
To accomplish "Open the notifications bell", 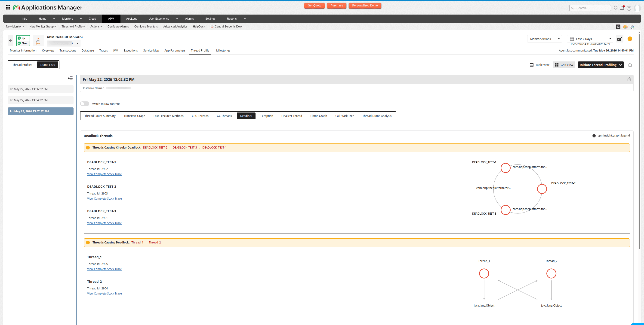I will point(622,8).
